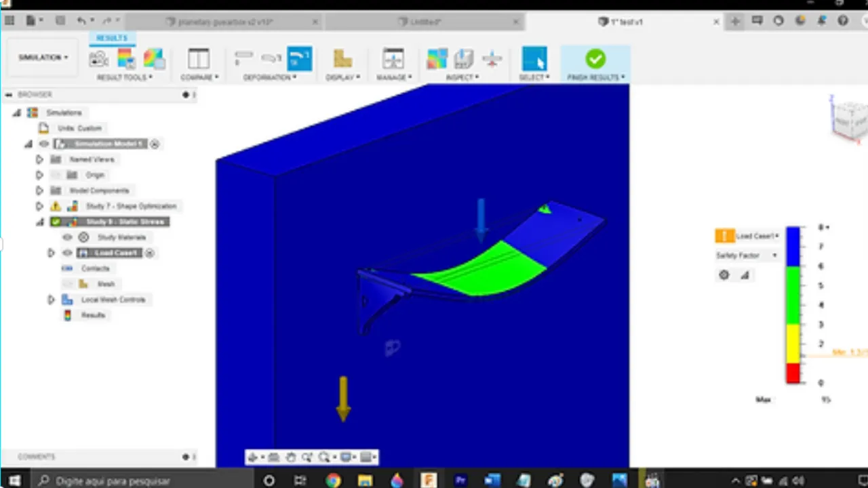The image size is (868, 488).
Task: Click the green band on legend color bar
Action: coord(793,295)
